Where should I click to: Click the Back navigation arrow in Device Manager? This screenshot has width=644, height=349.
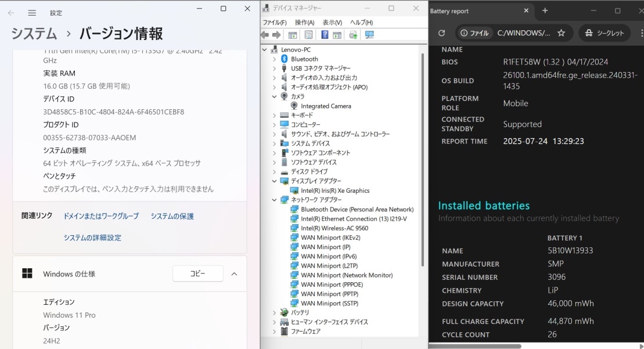click(x=264, y=34)
